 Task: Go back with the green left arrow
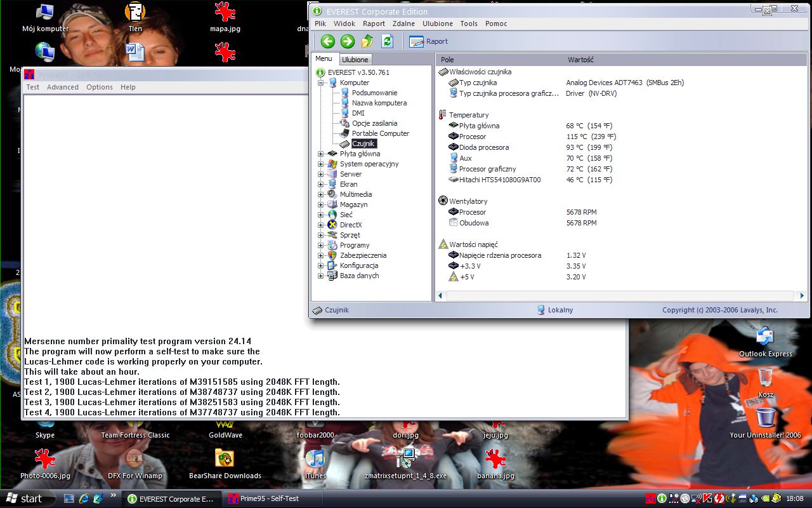(327, 41)
